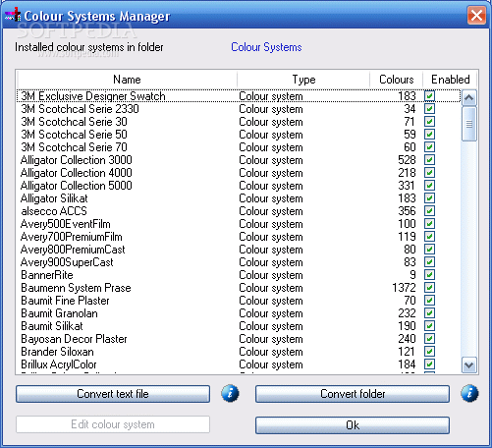Select Brillux AcrylColor in the list
The width and height of the screenshot is (492, 448).
click(239, 364)
